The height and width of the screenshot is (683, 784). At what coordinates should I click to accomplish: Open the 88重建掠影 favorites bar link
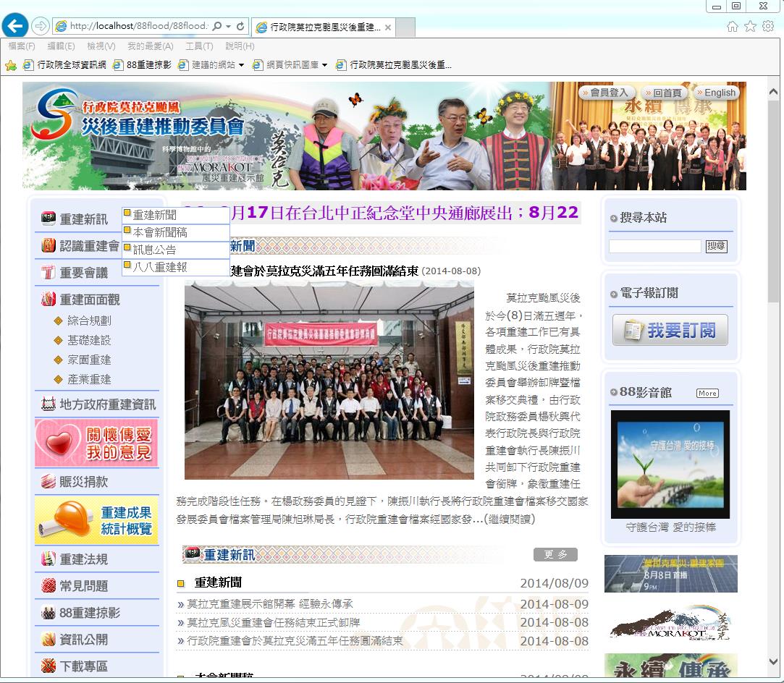143,65
